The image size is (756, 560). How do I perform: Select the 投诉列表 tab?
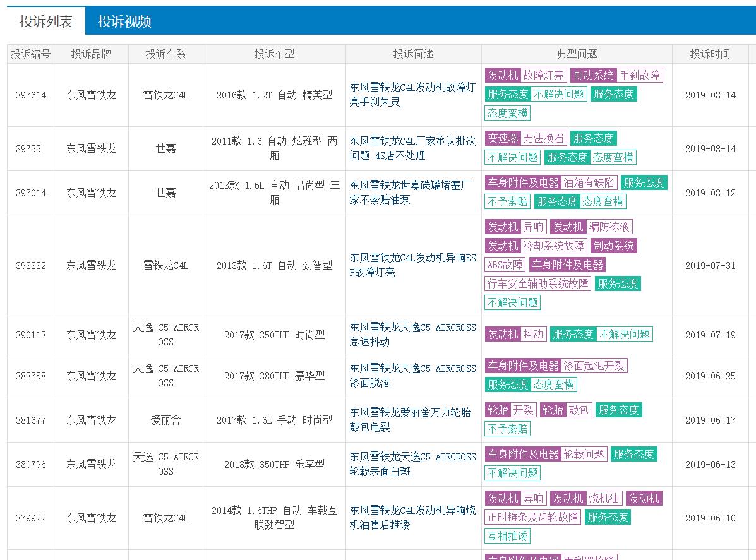pyautogui.click(x=45, y=21)
